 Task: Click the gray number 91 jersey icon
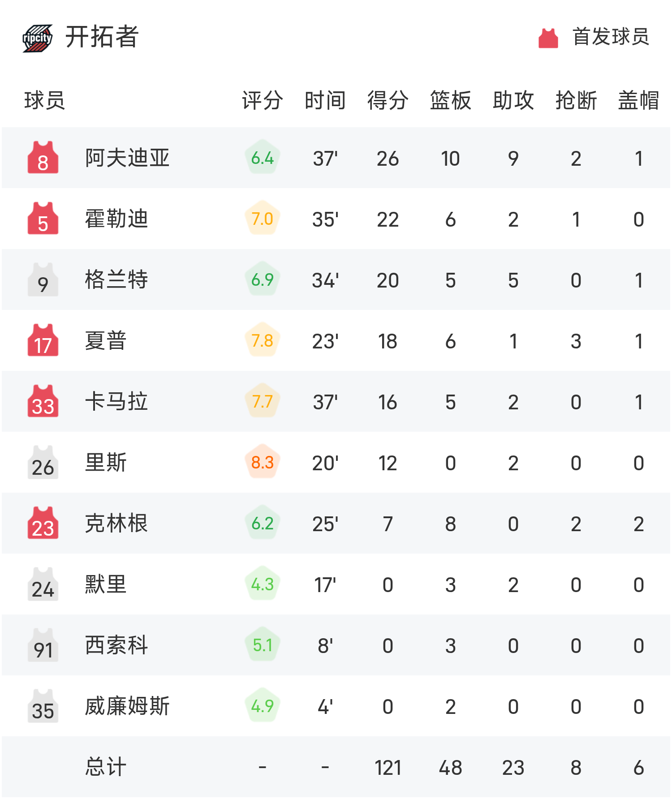point(43,645)
